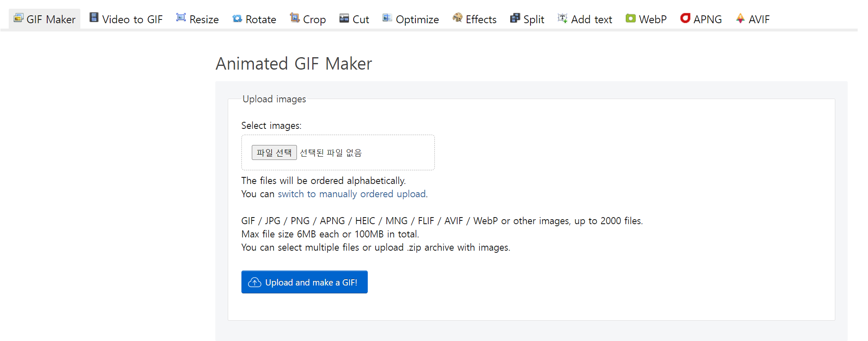Click the 선택된 파일 없음 file status text
This screenshot has height=341, width=868.
[331, 152]
